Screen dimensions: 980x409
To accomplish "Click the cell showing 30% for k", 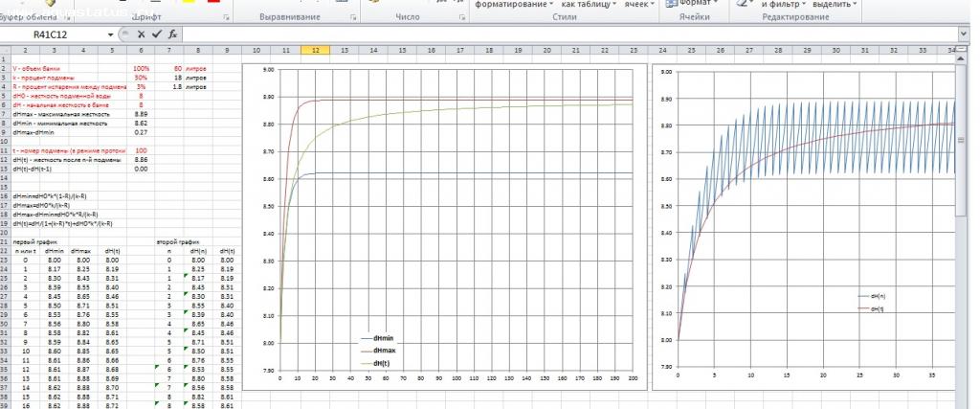I will tap(141, 78).
